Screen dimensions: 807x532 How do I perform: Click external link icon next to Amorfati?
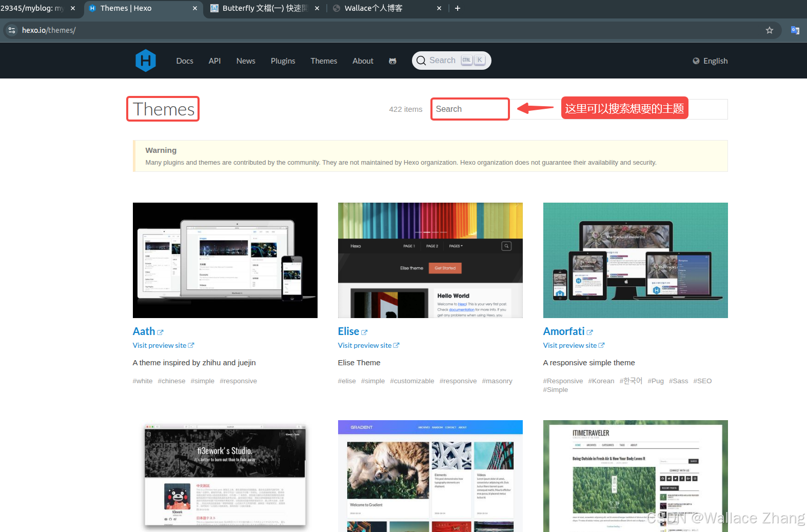[x=589, y=332]
